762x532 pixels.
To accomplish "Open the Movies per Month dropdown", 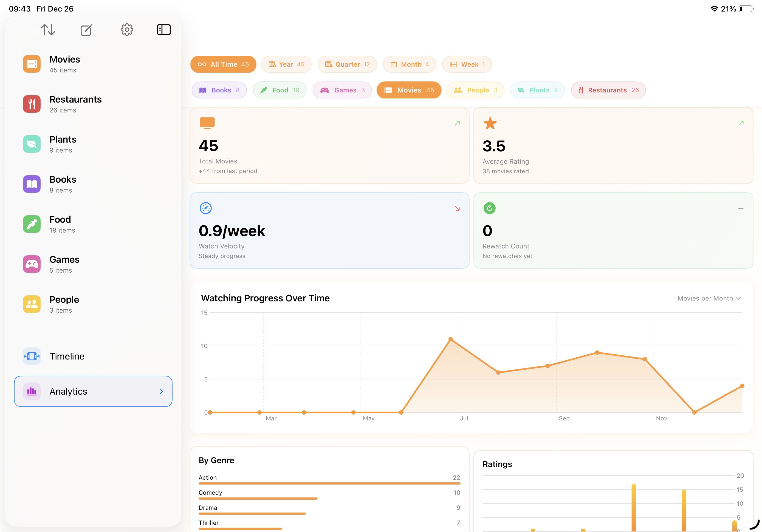I will point(710,298).
